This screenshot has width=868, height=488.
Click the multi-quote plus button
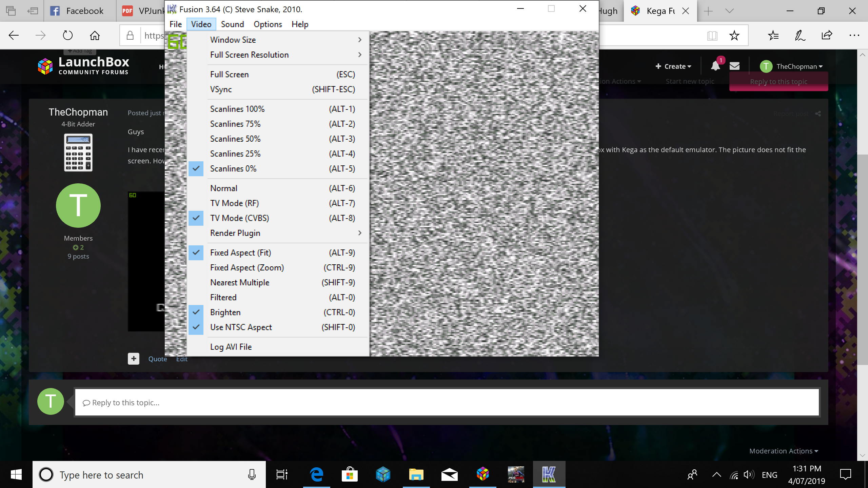click(134, 359)
